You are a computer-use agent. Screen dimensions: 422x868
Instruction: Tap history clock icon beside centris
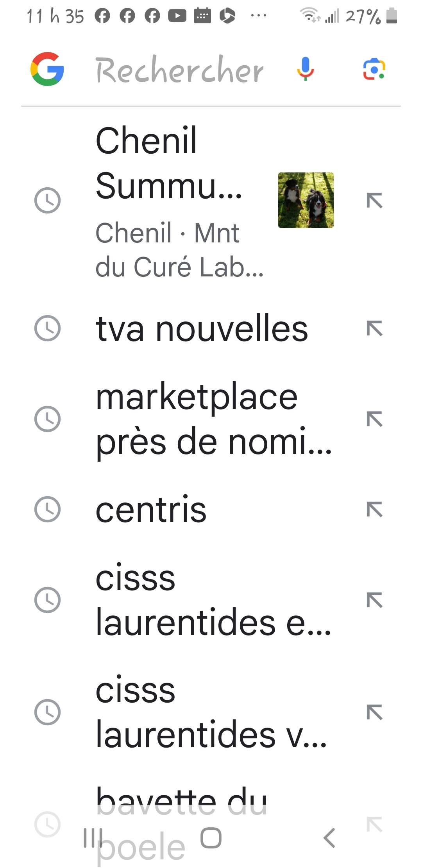coord(48,510)
